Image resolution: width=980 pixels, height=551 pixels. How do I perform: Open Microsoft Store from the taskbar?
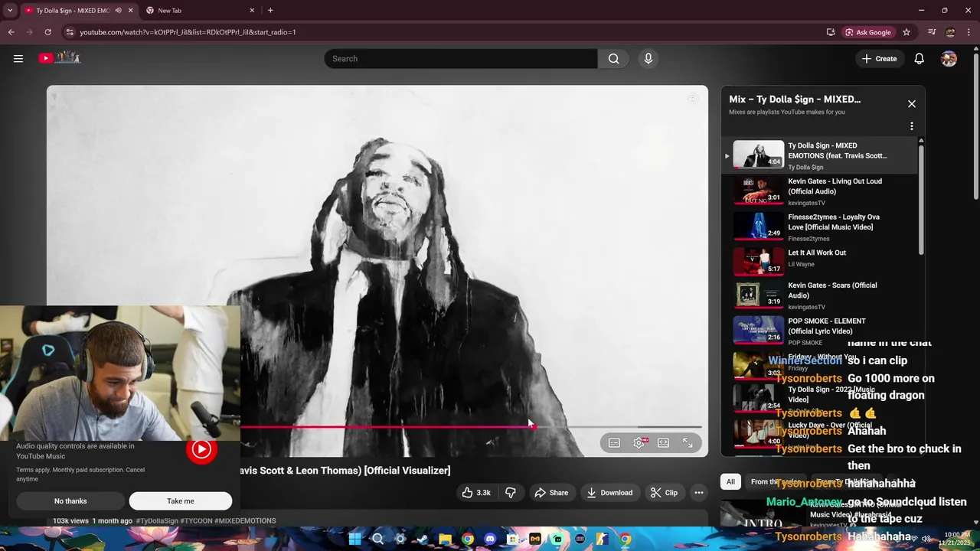[x=512, y=539]
